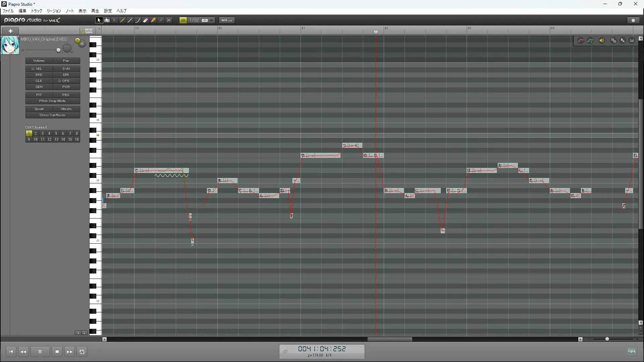Viewport: 644px width, 362px height.
Task: Collapse track panel with double chevron
Action: [x=99, y=29]
